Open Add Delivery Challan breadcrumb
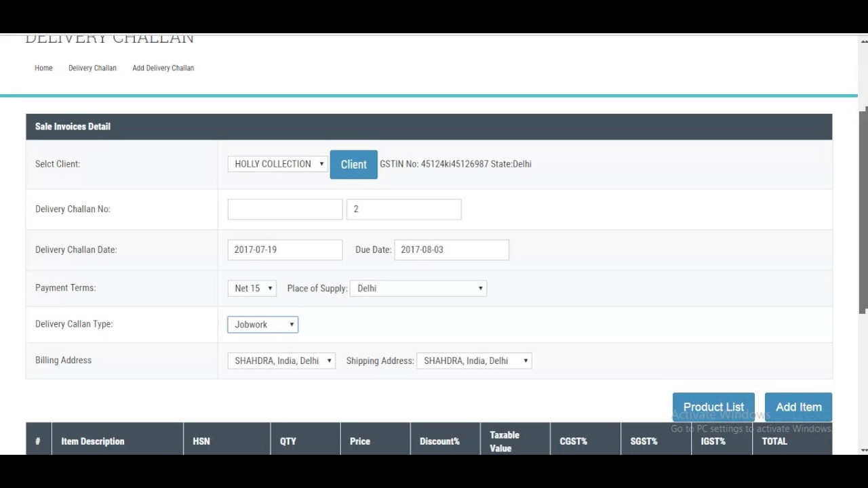This screenshot has width=868, height=488. tap(163, 68)
